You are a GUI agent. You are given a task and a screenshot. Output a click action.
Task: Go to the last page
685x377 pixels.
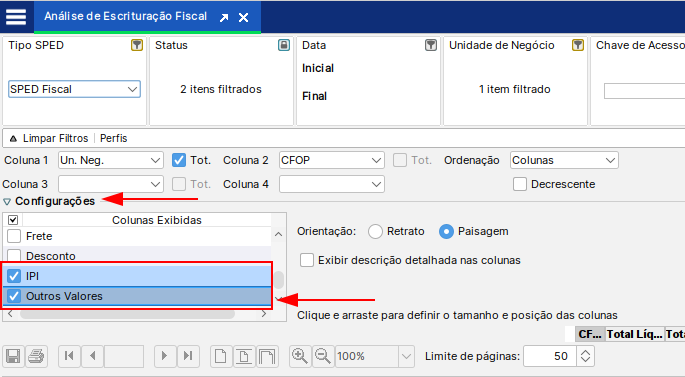188,356
